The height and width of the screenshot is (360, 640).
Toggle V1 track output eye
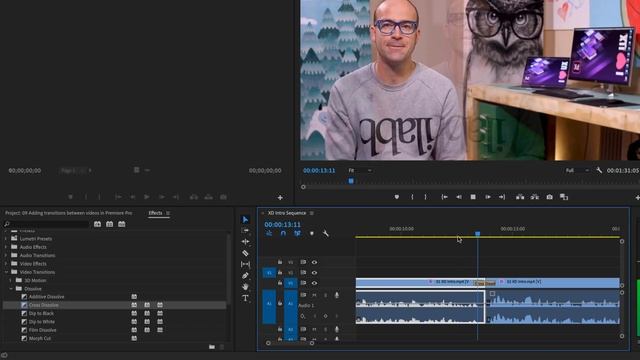click(314, 283)
